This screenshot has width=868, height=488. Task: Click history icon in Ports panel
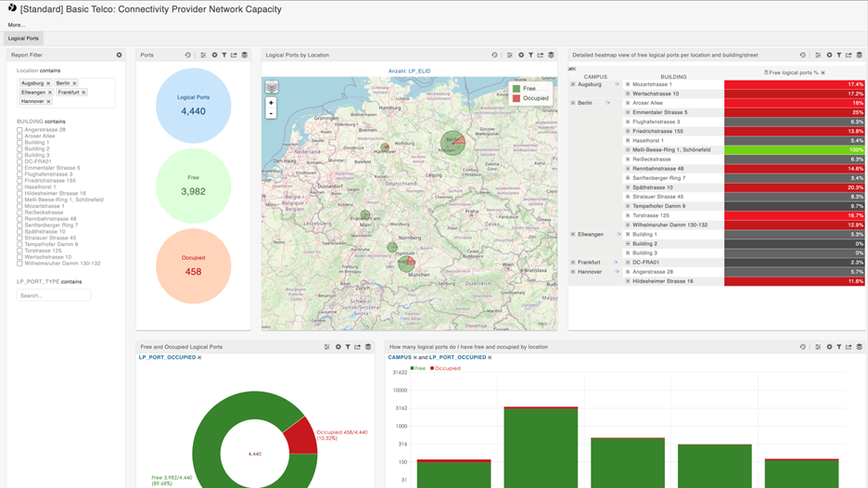[x=188, y=55]
